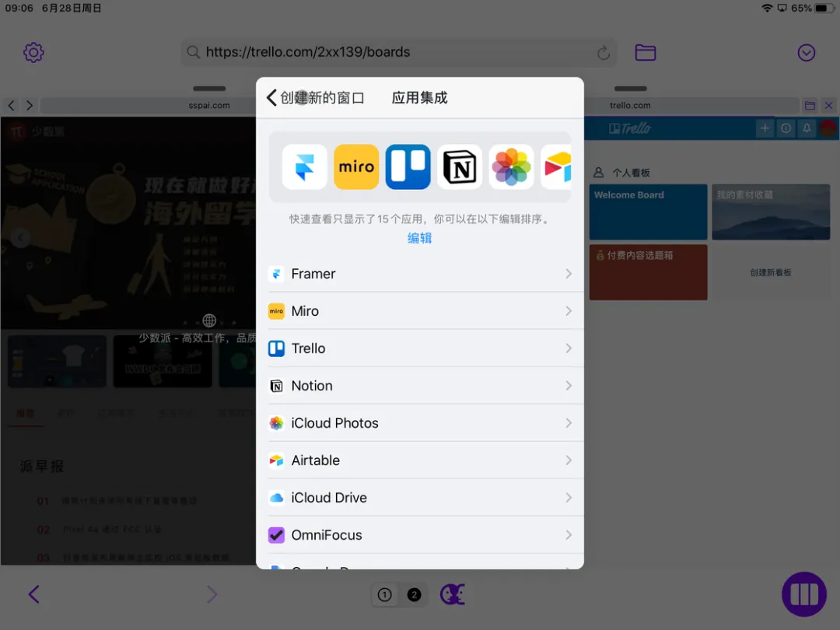Open 付费内容选题箱 board
The height and width of the screenshot is (630, 840).
click(648, 272)
